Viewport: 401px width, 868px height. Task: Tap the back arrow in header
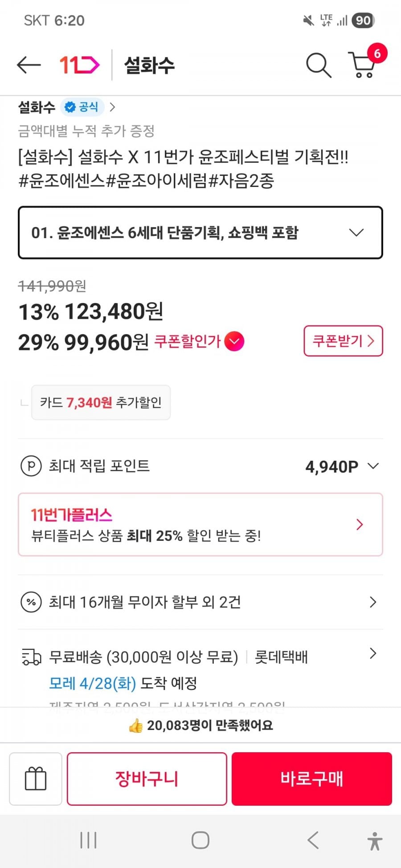click(x=29, y=65)
